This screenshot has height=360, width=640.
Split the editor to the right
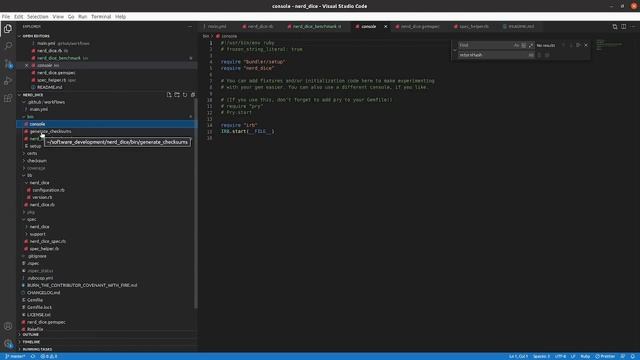[624, 27]
